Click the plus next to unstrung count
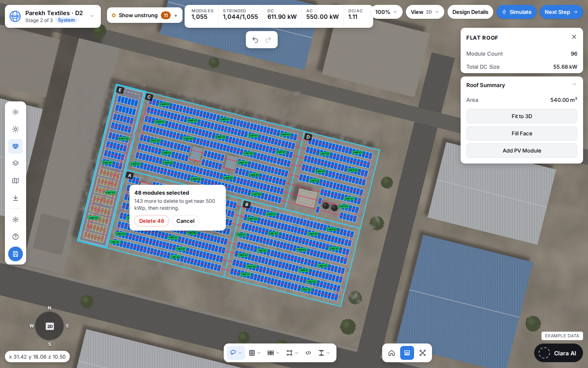Screen dimensions: 588x368 pyautogui.click(x=176, y=16)
